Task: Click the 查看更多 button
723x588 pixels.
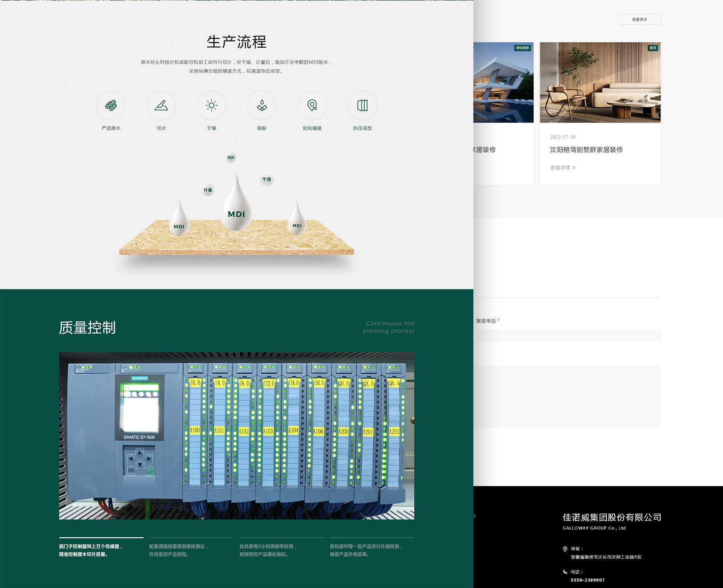Action: click(640, 19)
